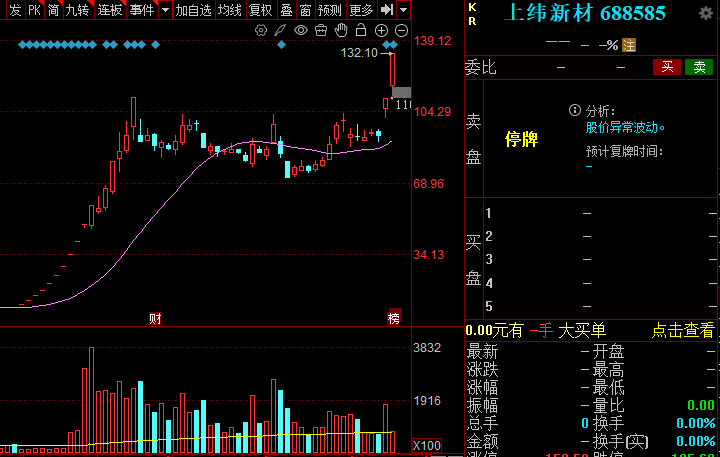Open chart settings gear icon

tap(261, 30)
